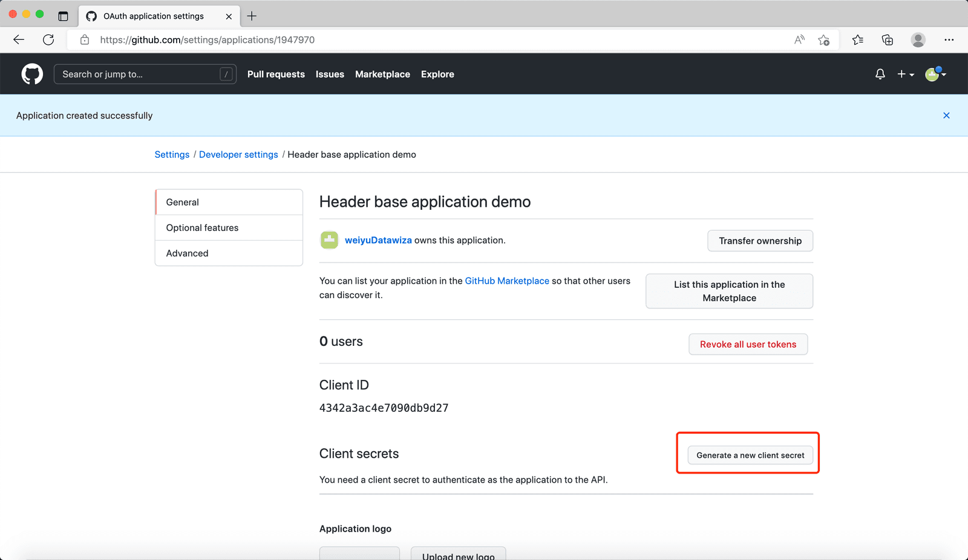Click the 0 users text
The image size is (968, 560).
pyautogui.click(x=341, y=341)
